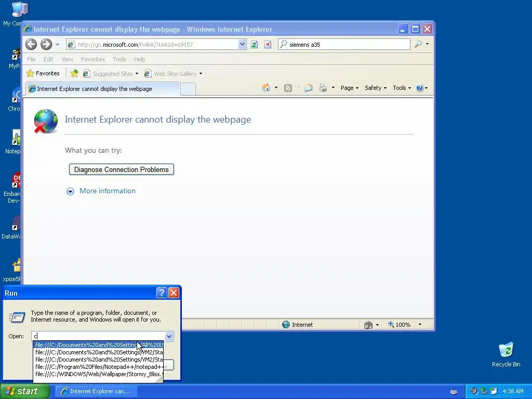This screenshot has width=532, height=399.
Task: Maximize the Internet Explorer window
Action: click(x=415, y=29)
